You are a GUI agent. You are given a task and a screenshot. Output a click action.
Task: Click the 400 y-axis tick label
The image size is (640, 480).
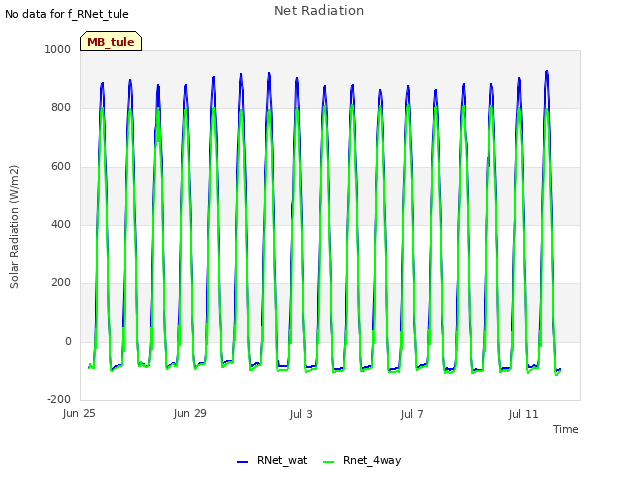coord(61,224)
